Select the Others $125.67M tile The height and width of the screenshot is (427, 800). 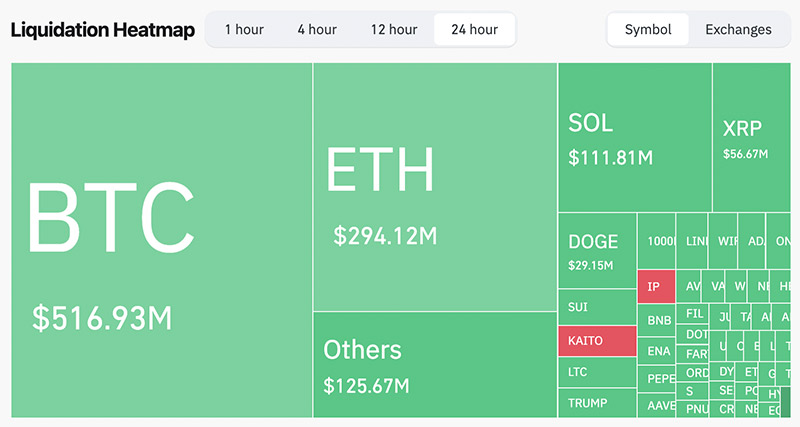click(435, 365)
